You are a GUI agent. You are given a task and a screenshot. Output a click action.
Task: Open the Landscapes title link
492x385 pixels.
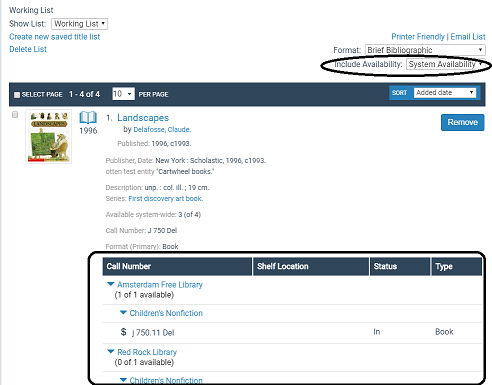tap(143, 118)
